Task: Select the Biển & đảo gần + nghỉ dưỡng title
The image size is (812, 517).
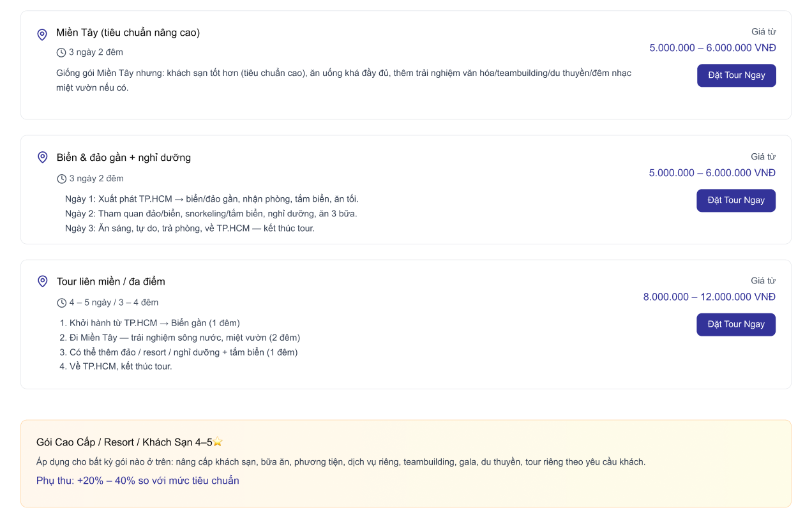Action: pyautogui.click(x=123, y=158)
